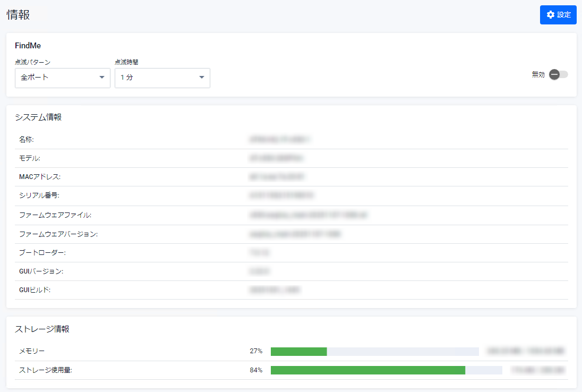
Task: Click the メモリー usage progress bar
Action: pyautogui.click(x=374, y=351)
